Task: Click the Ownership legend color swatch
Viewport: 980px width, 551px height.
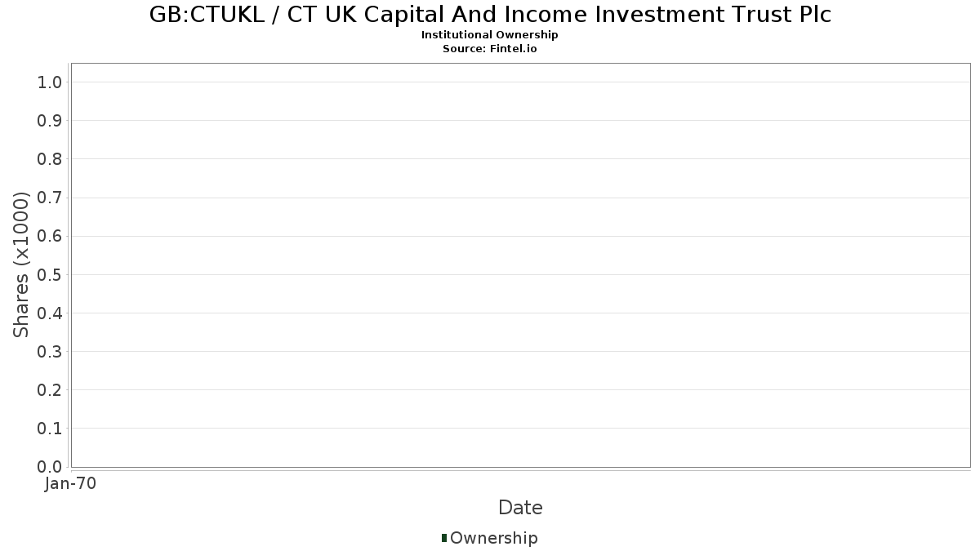Action: [443, 538]
